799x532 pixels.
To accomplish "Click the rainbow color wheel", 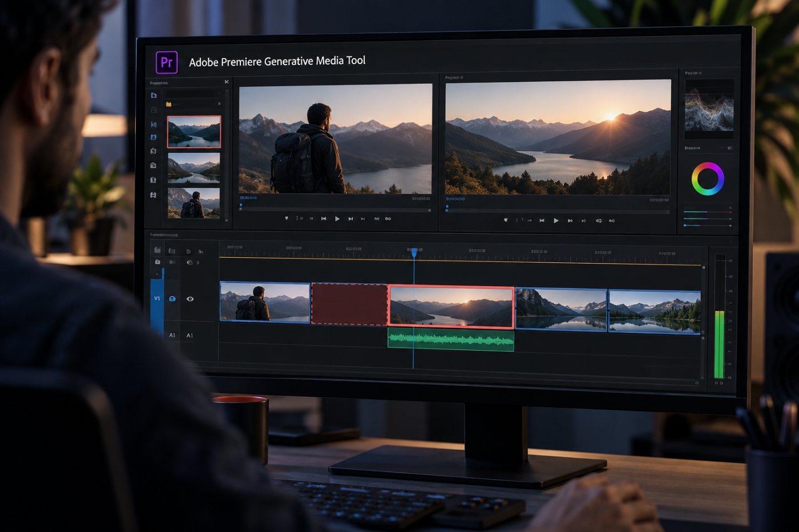I will coord(708,179).
